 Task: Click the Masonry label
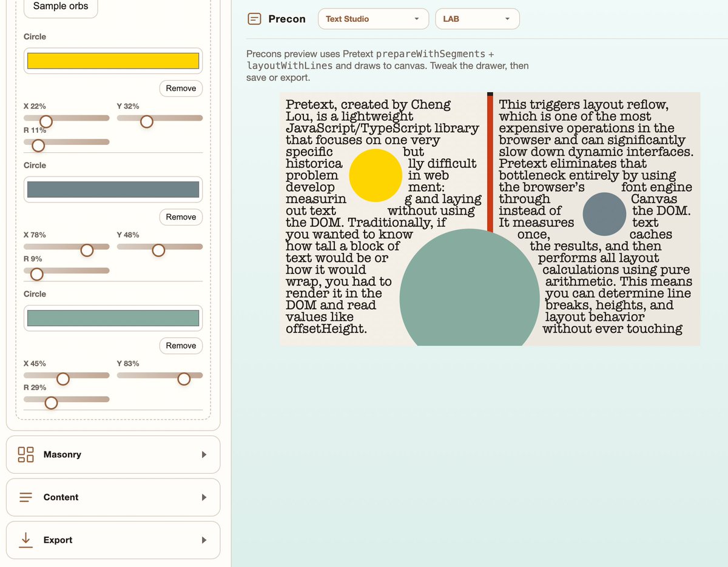coord(62,454)
